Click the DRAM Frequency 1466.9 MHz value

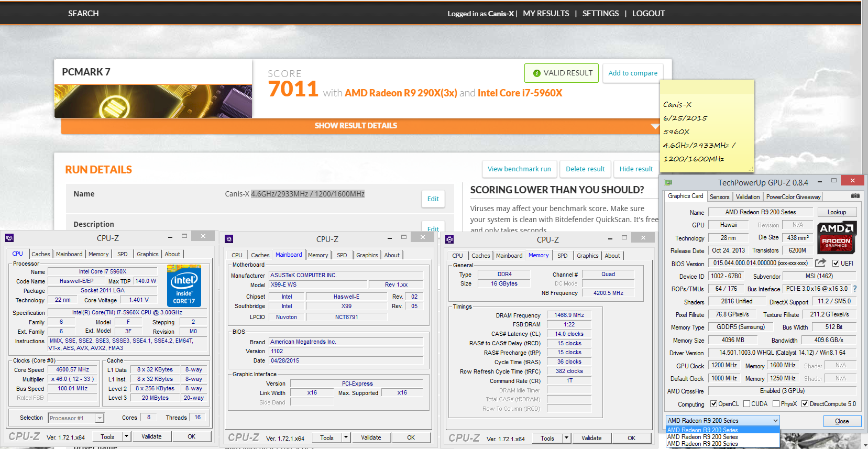(569, 315)
